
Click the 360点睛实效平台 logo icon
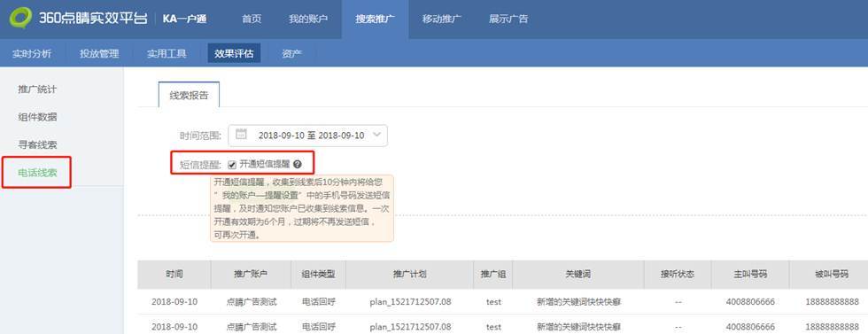[x=20, y=19]
